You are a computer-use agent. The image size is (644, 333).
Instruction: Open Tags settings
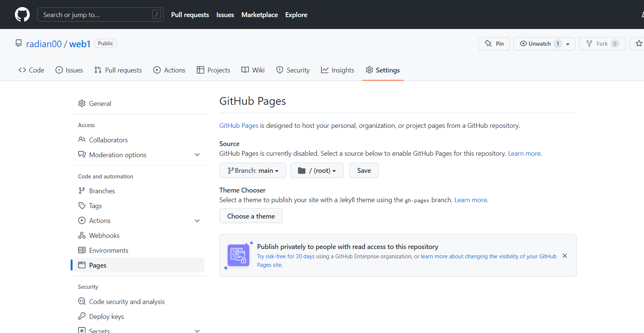140,206
